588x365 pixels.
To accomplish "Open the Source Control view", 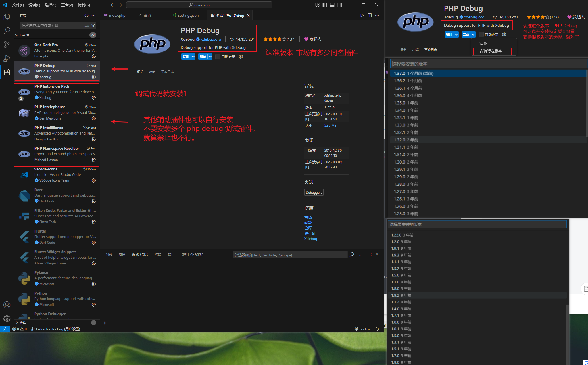I will point(7,44).
